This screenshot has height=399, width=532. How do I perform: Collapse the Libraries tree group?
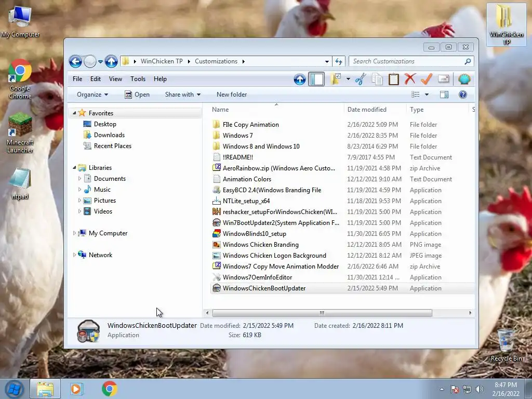click(x=74, y=168)
